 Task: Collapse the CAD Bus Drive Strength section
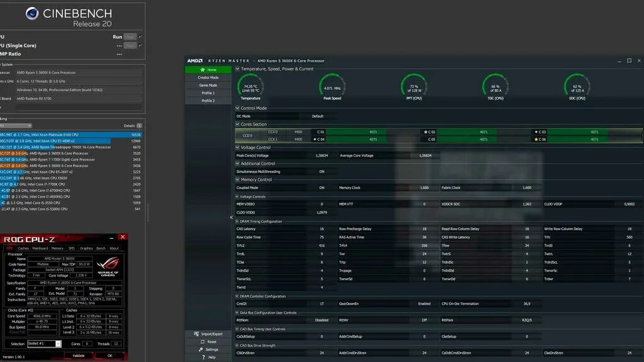tap(237, 346)
